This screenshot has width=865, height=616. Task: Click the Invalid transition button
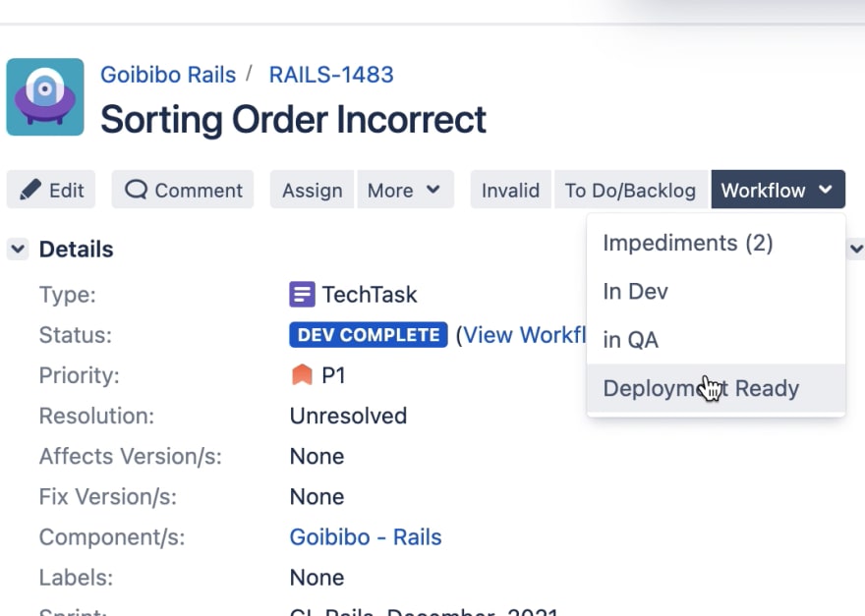(510, 190)
